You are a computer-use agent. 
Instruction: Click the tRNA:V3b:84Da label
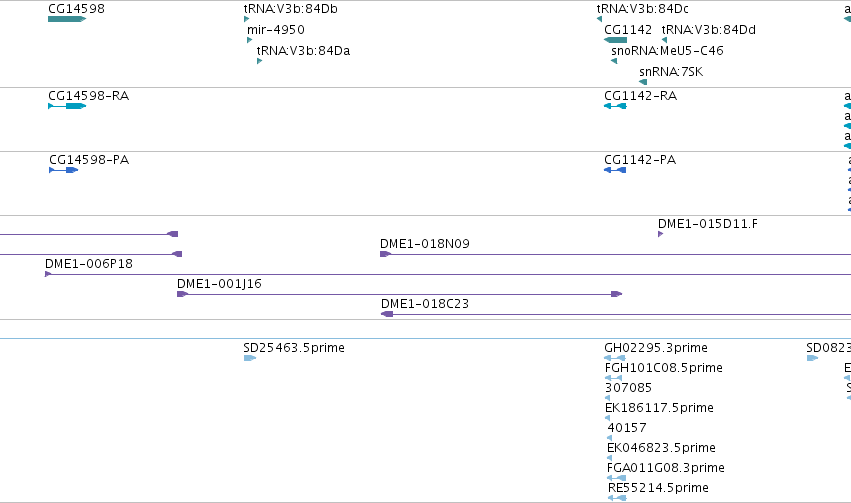pos(303,51)
